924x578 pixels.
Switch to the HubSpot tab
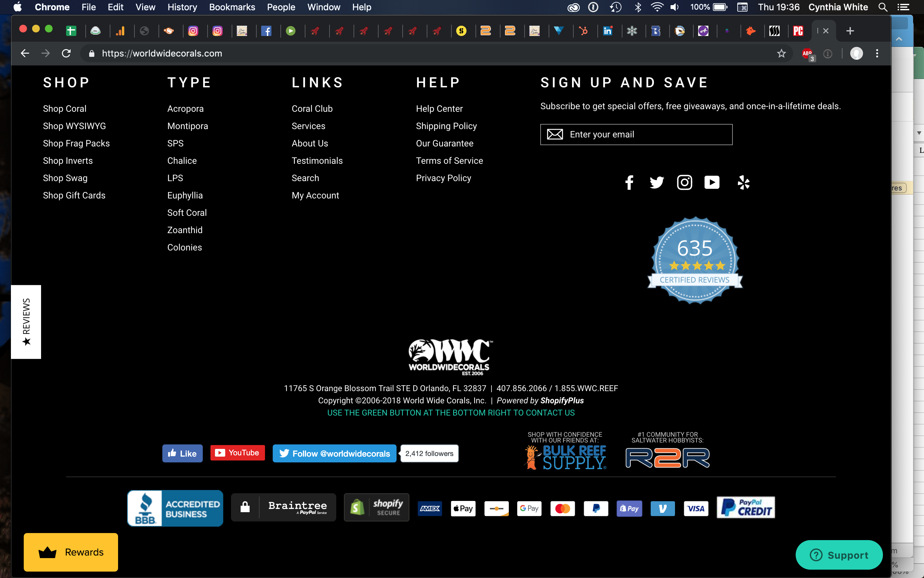583,31
